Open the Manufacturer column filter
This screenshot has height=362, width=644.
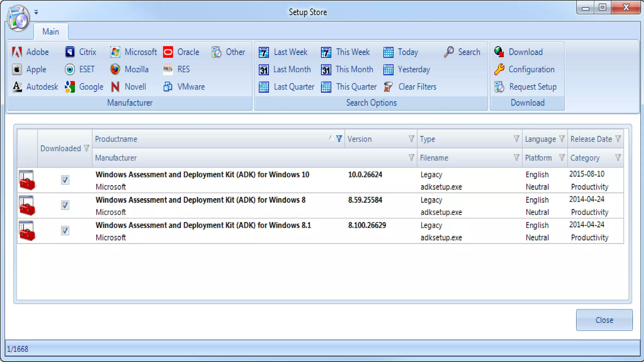[x=411, y=157]
